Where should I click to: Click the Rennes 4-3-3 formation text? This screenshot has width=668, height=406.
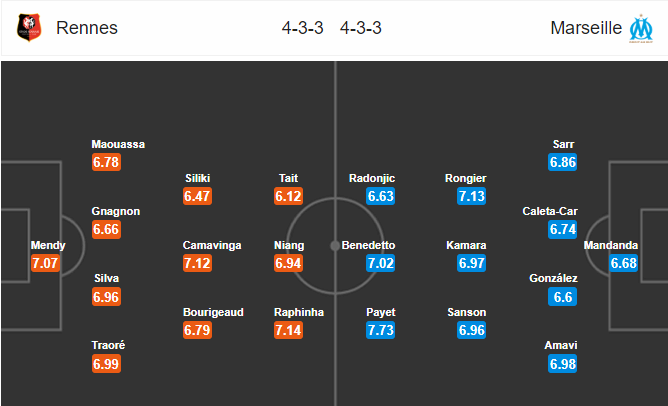tap(302, 28)
